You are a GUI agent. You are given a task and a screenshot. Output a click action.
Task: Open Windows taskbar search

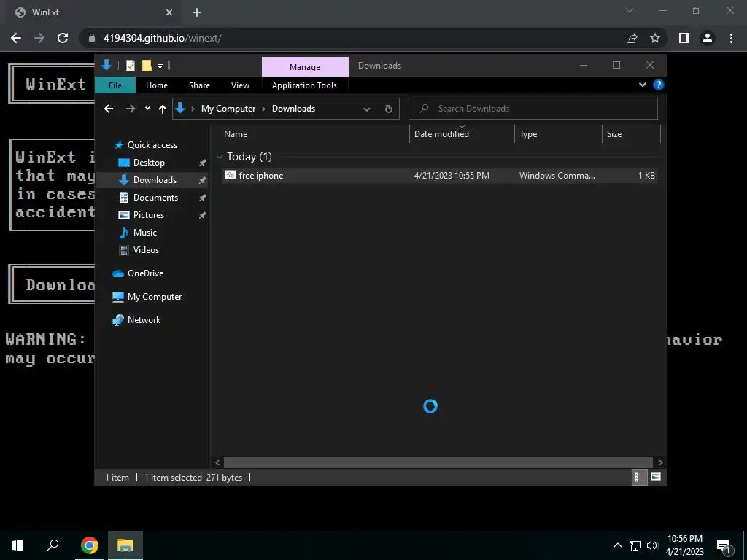[x=53, y=545]
